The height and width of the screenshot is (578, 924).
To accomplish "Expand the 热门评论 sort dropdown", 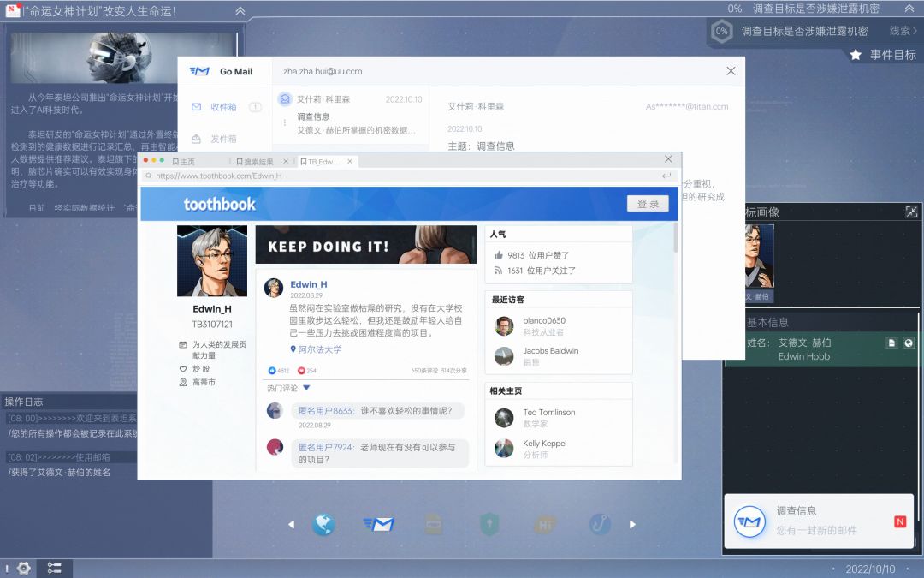I will tap(306, 388).
